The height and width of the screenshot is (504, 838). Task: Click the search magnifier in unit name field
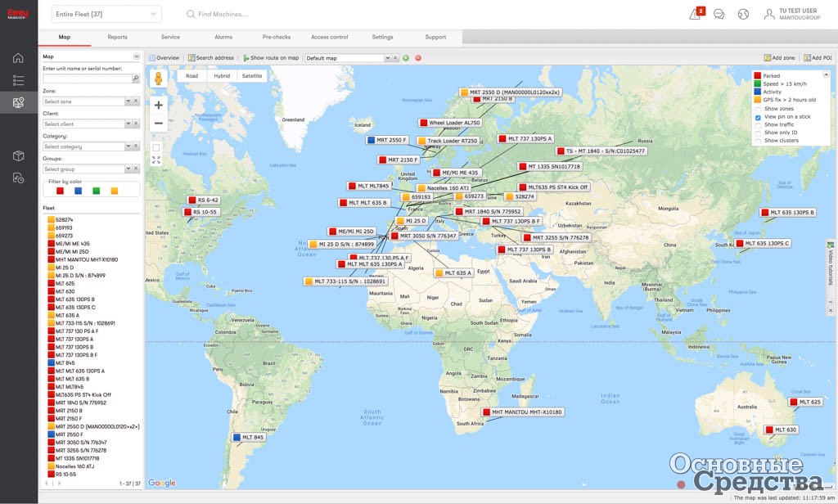[x=136, y=79]
